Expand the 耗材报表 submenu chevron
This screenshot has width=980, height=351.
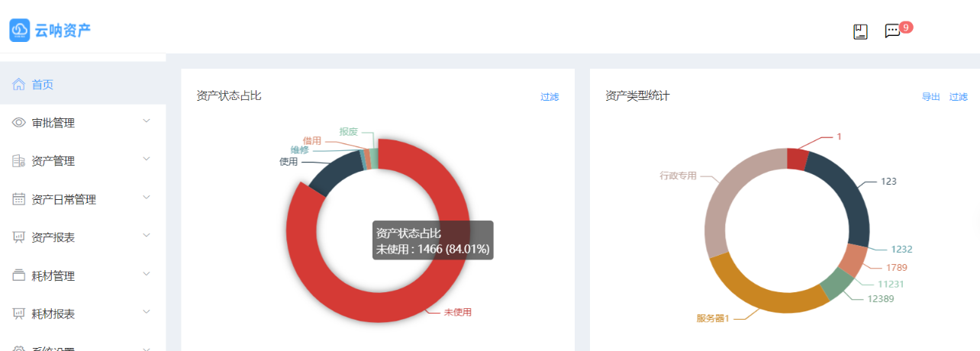click(x=147, y=312)
